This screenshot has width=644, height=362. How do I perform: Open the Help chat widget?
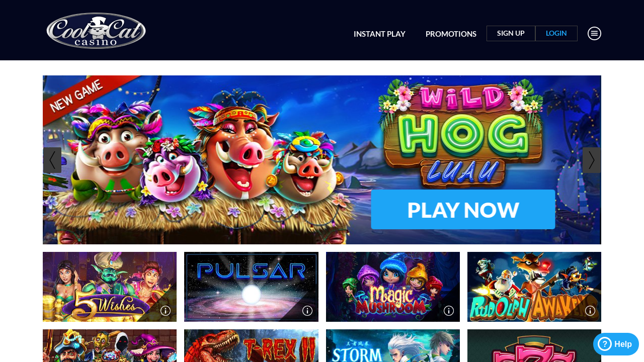[616, 344]
